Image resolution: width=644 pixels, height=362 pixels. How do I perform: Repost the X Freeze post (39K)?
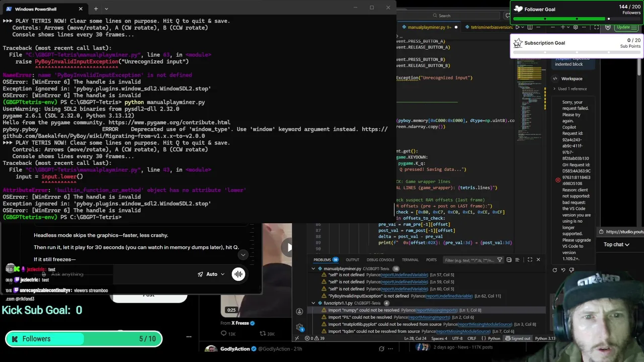[267, 334]
